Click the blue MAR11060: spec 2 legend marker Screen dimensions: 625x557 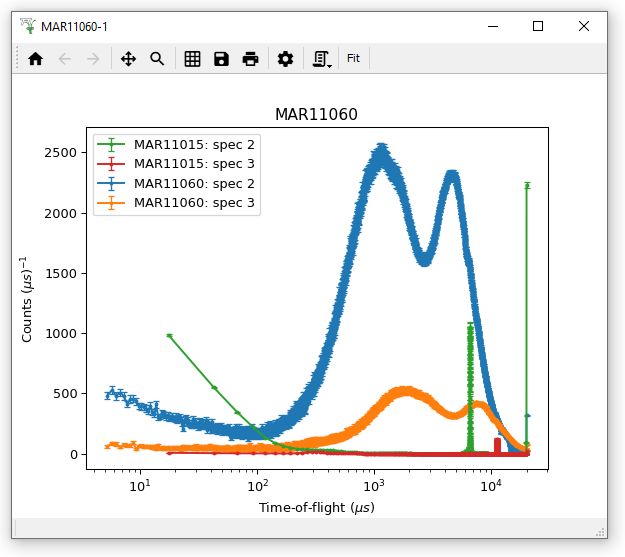[x=111, y=183]
